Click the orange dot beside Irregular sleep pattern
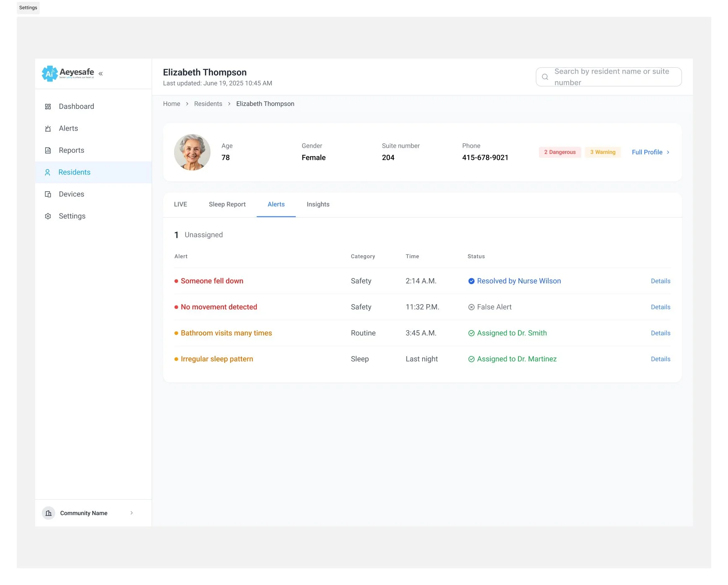The width and height of the screenshot is (728, 585). click(x=176, y=359)
